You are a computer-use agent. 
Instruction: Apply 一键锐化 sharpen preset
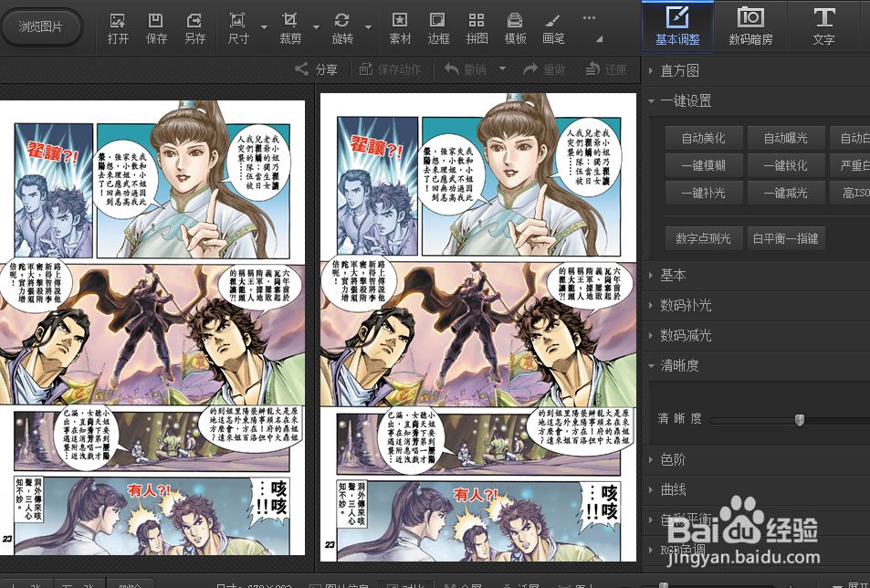786,165
